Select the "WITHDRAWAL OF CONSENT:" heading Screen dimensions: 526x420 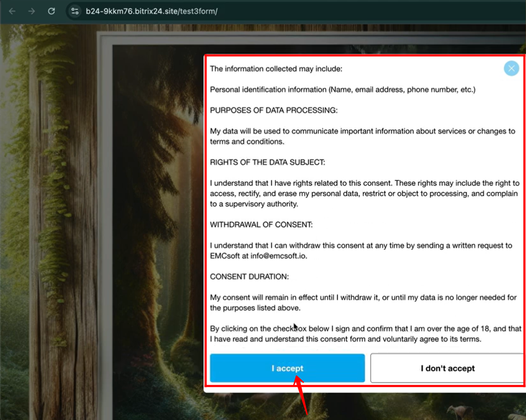pyautogui.click(x=261, y=225)
